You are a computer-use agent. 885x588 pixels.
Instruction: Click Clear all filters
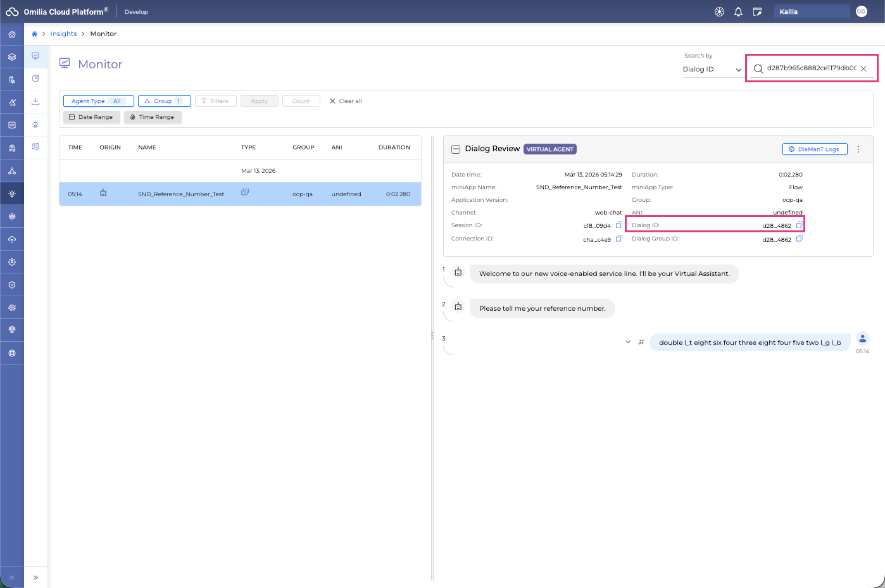[x=346, y=101]
